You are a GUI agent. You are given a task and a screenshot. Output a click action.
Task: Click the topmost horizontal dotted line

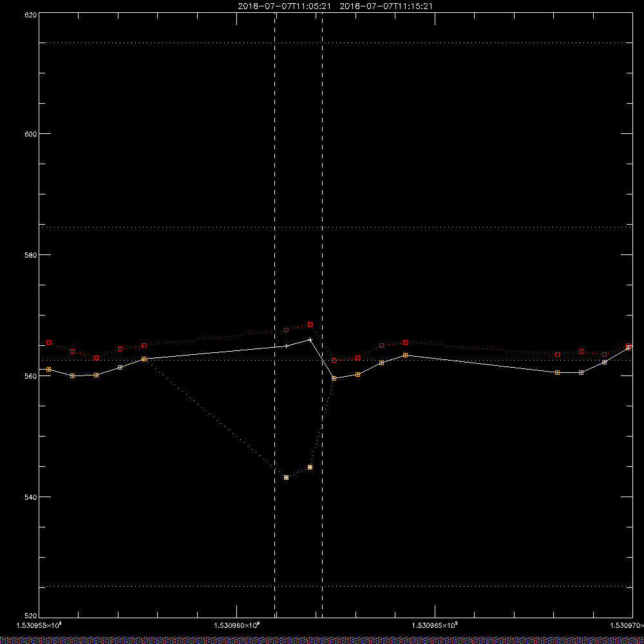coord(335,43)
